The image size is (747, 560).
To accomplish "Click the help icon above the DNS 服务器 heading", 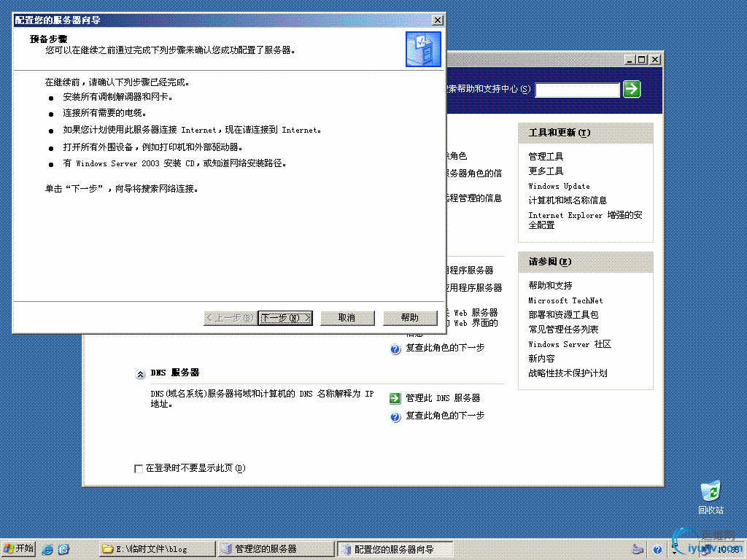I will pyautogui.click(x=395, y=349).
